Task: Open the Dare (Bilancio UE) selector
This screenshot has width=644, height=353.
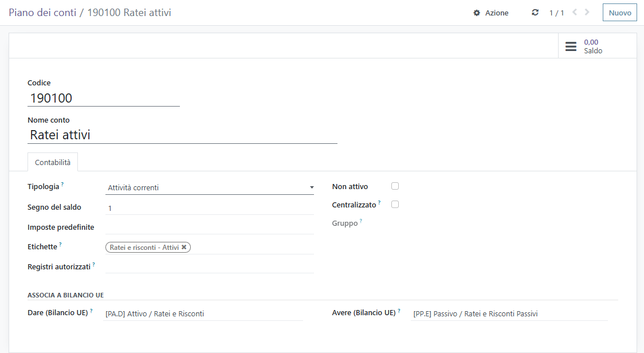Action: [203, 313]
